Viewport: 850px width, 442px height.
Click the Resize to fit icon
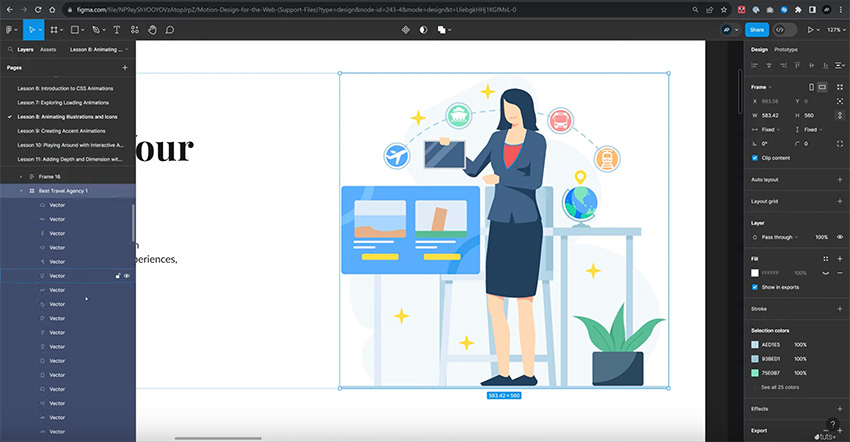(840, 87)
